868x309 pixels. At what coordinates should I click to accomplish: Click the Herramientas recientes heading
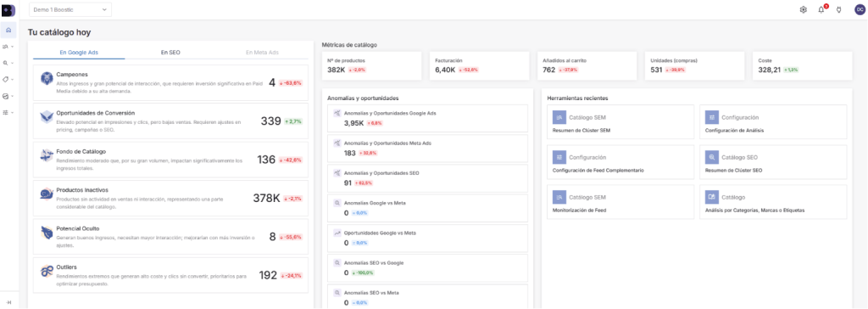[x=577, y=98]
